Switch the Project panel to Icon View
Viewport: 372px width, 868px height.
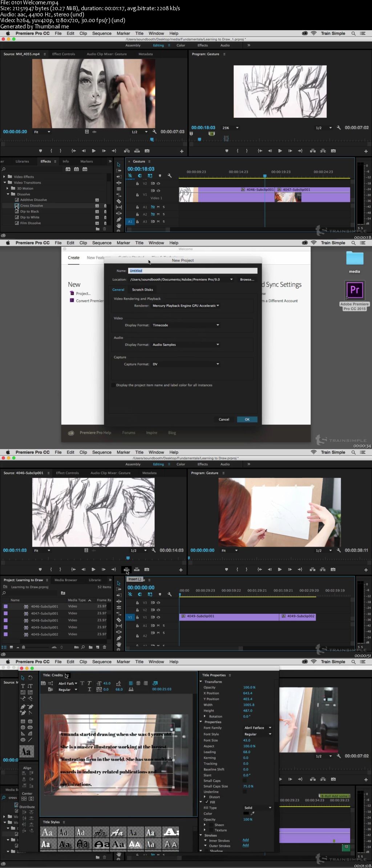[x=11, y=647]
